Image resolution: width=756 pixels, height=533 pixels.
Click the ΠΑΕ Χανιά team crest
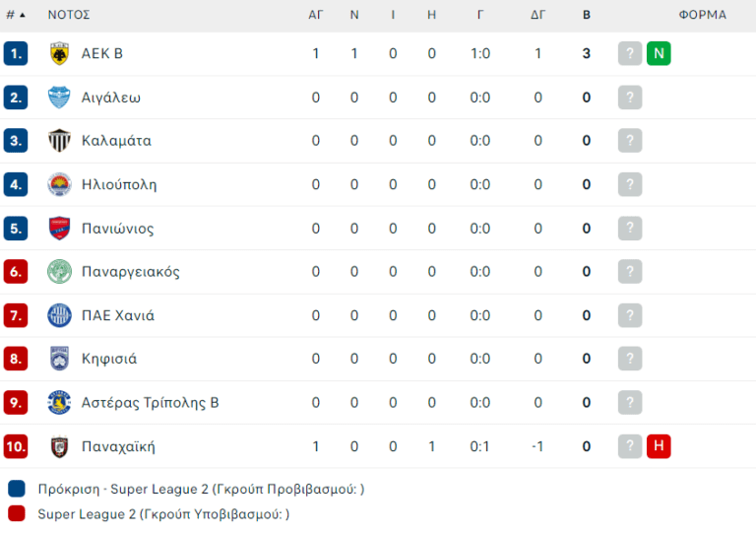(x=60, y=315)
